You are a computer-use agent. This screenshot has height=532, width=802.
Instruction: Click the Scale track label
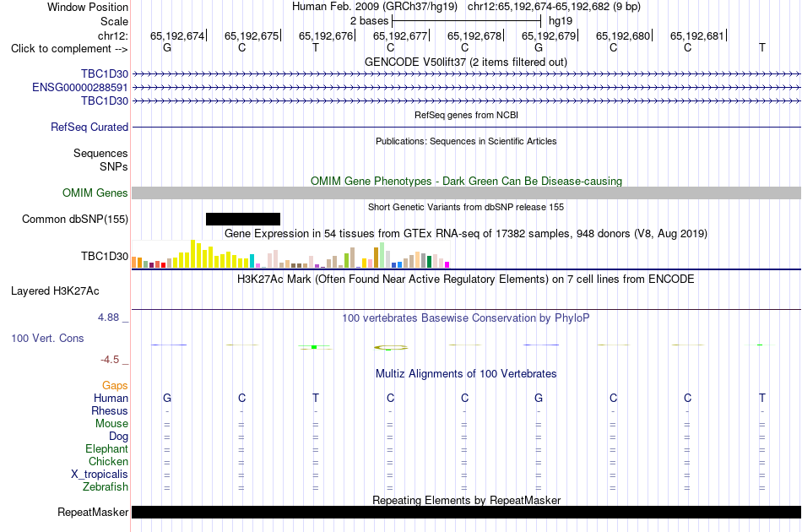[114, 21]
